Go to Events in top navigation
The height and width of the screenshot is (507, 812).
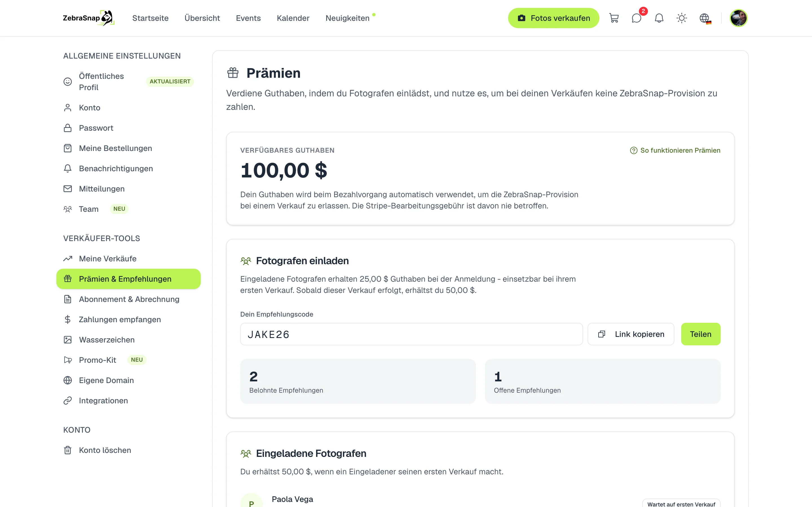tap(248, 18)
